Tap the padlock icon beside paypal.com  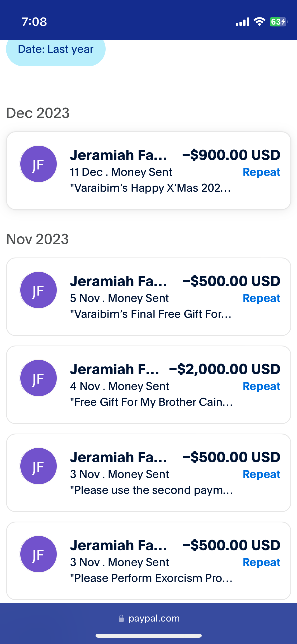[x=121, y=618]
